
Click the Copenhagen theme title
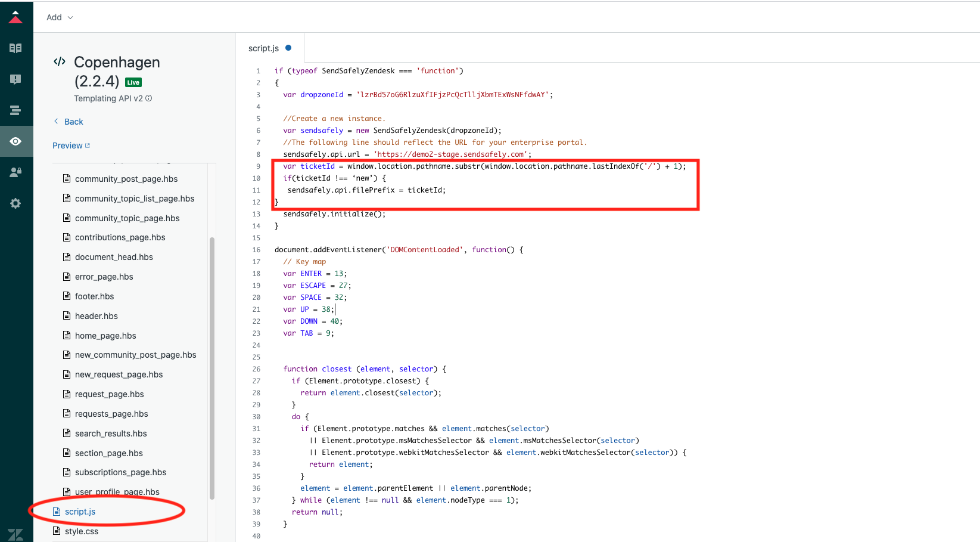pos(117,62)
